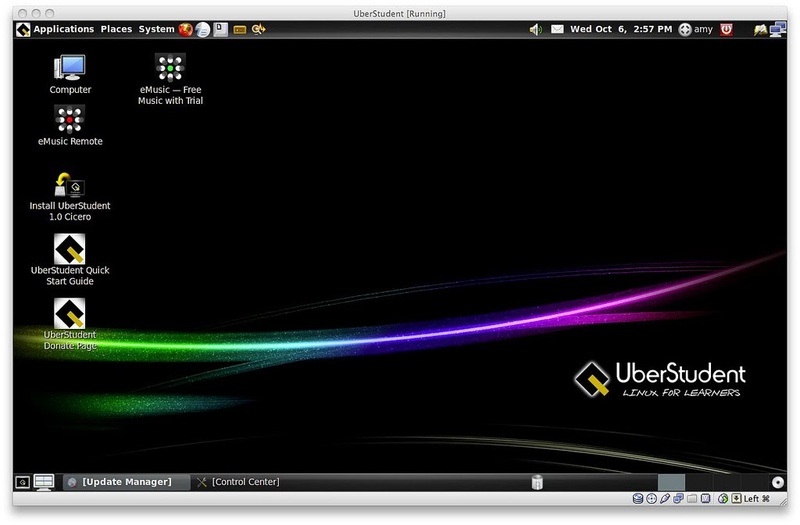This screenshot has width=800, height=525.
Task: Launch the red globe browser icon in panel
Action: point(186,30)
